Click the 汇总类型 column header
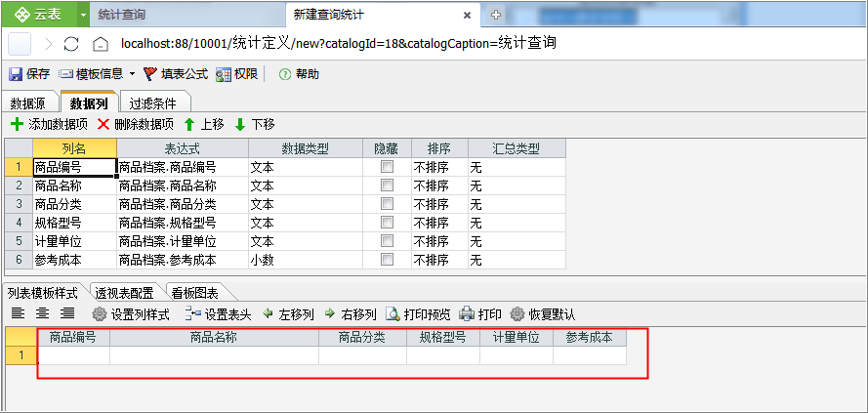Image resolution: width=868 pixels, height=413 pixels. click(x=517, y=148)
